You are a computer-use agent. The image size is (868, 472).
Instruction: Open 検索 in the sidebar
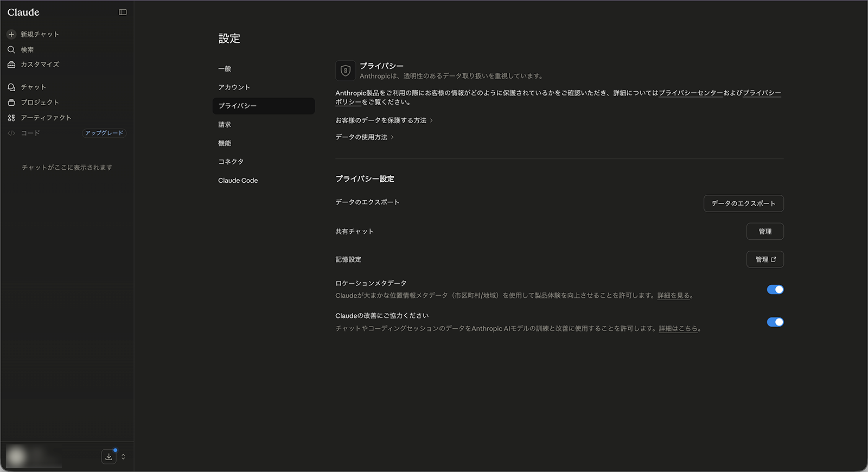[x=27, y=49]
